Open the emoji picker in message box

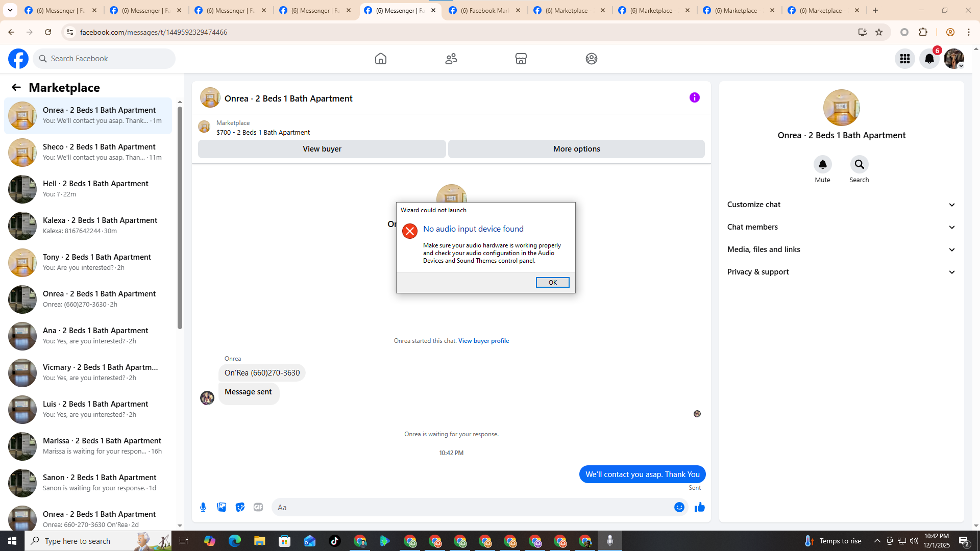(679, 507)
